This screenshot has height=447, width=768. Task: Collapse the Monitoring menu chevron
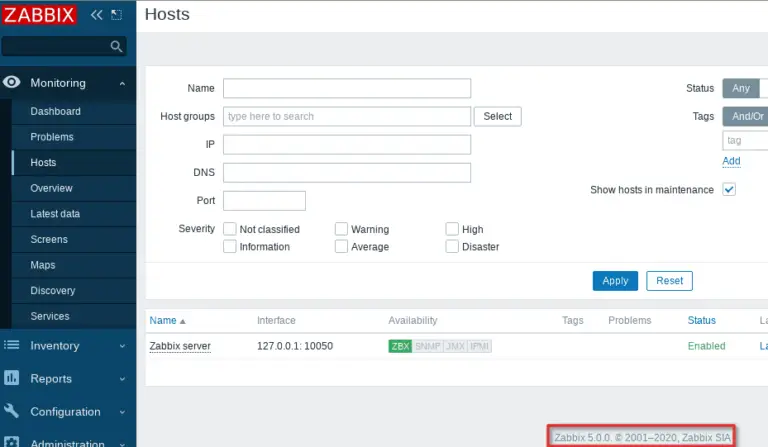122,84
